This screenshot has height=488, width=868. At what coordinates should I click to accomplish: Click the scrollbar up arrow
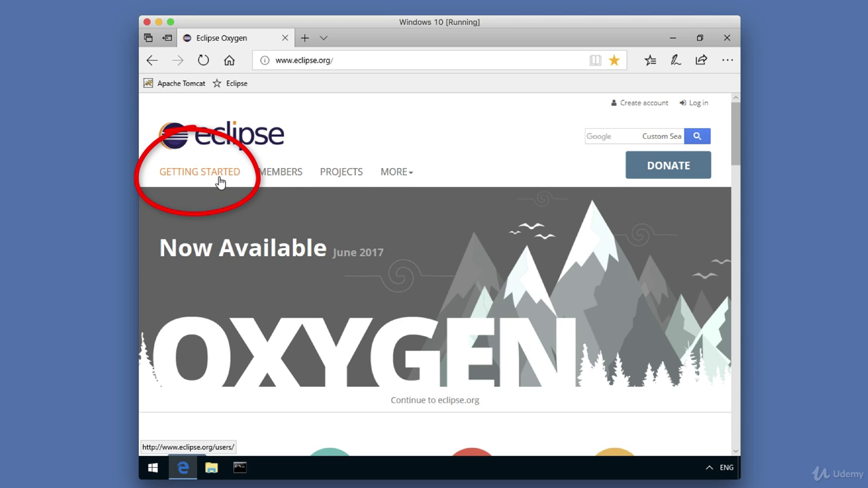coord(736,98)
